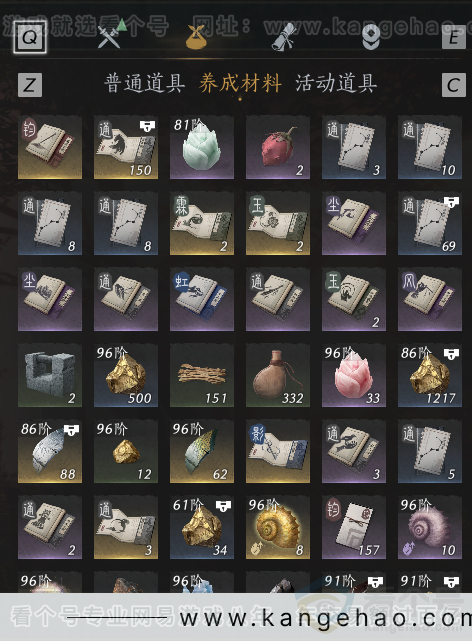
Task: Open the crossed swords equipment tab
Action: [x=110, y=36]
